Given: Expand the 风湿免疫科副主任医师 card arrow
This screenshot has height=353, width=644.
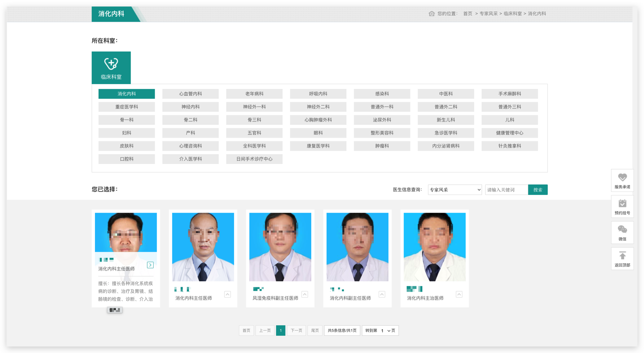Looking at the screenshot, I should [304, 294].
